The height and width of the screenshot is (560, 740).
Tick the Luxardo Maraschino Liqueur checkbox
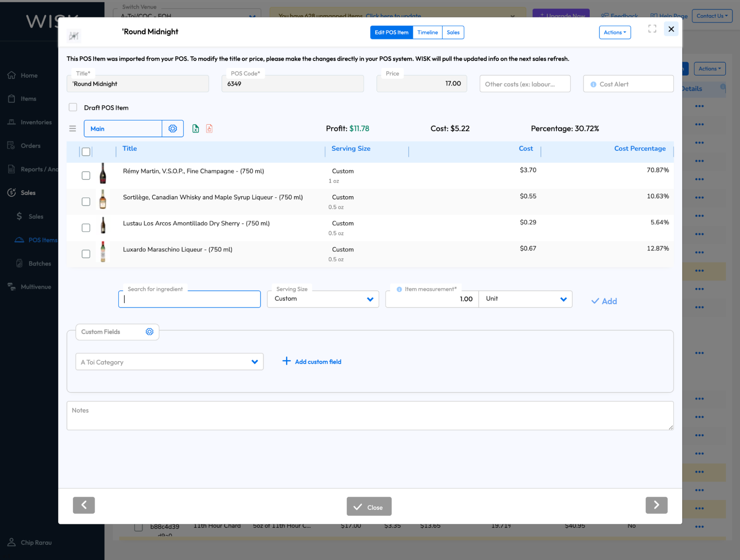coord(86,254)
